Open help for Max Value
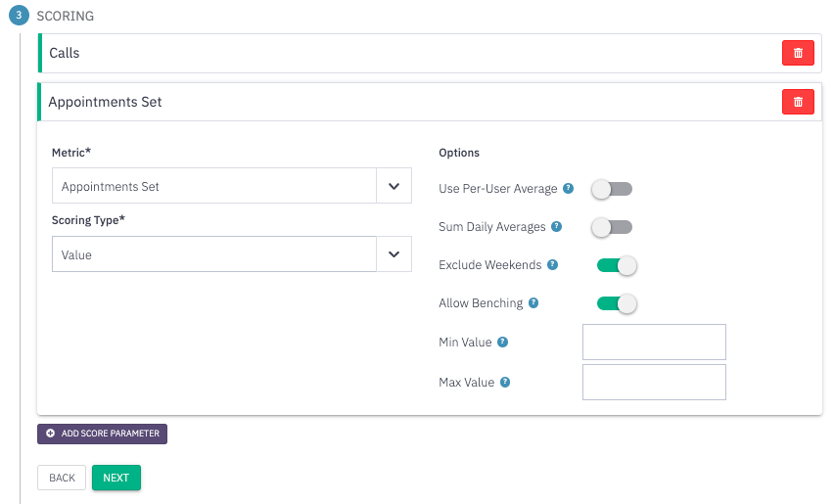834x504 pixels. 505,383
